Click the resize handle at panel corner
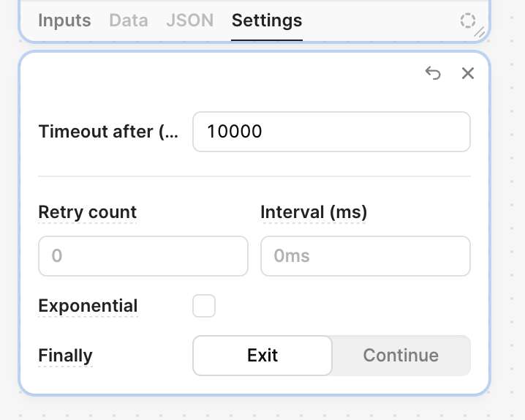The height and width of the screenshot is (420, 525). (480, 32)
